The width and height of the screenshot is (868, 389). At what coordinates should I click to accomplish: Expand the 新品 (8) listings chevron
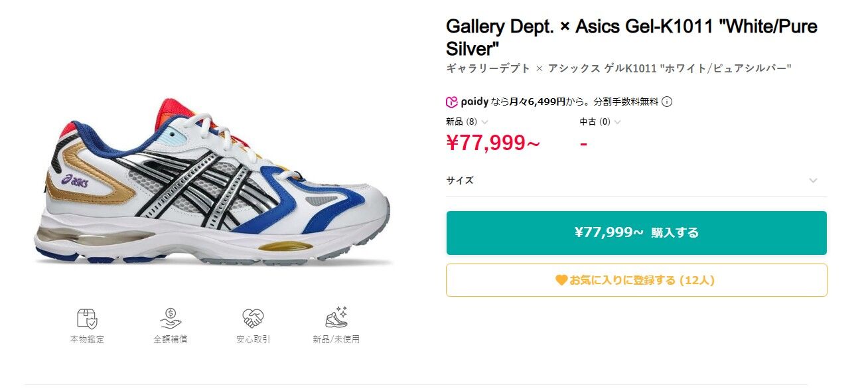[x=484, y=122]
